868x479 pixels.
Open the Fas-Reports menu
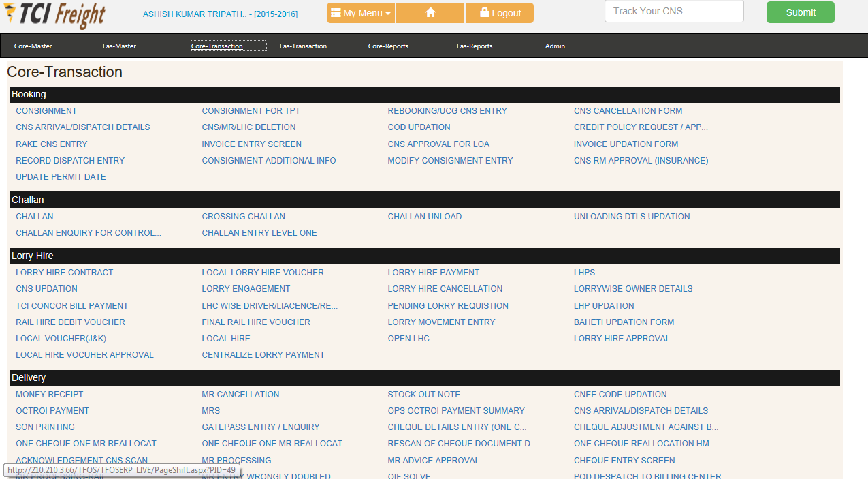(475, 46)
